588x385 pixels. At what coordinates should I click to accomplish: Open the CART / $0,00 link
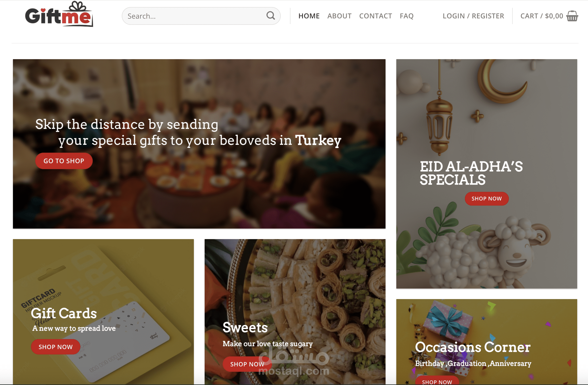(542, 16)
